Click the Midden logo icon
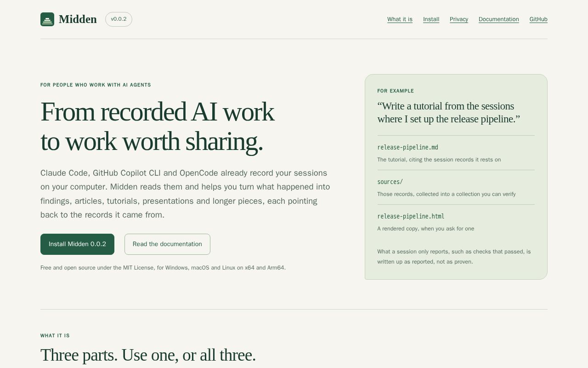This screenshot has height=368, width=588. [x=47, y=19]
